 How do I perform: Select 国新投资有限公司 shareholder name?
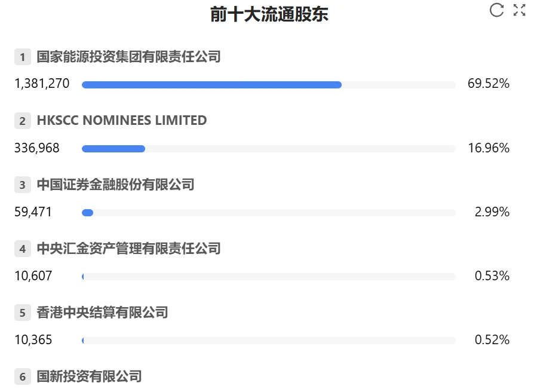(89, 376)
